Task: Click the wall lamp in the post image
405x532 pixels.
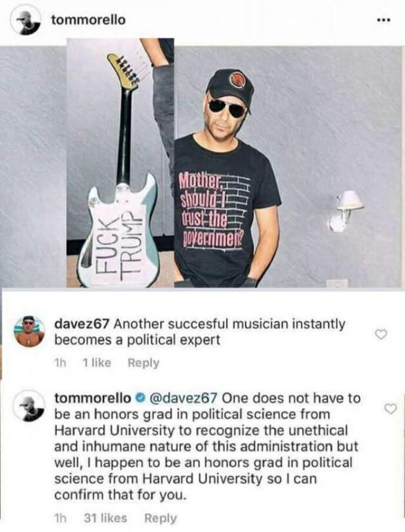Action: pos(345,211)
